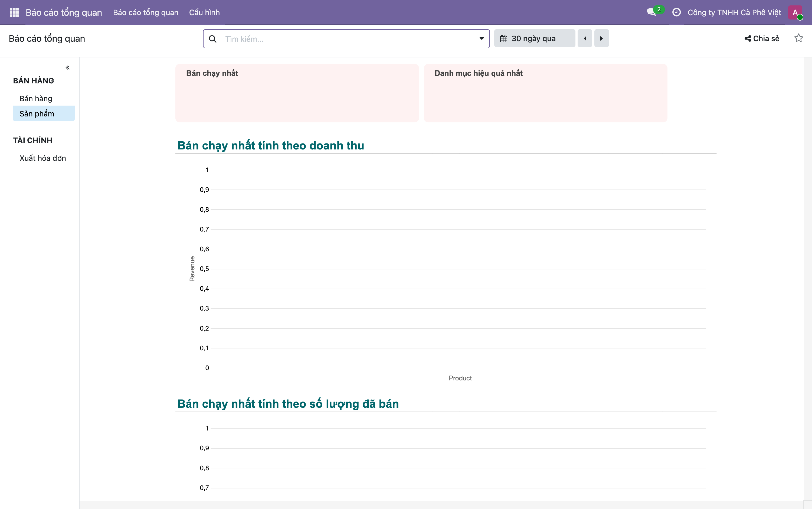
Task: Click the Revenue axis label
Action: (x=192, y=269)
